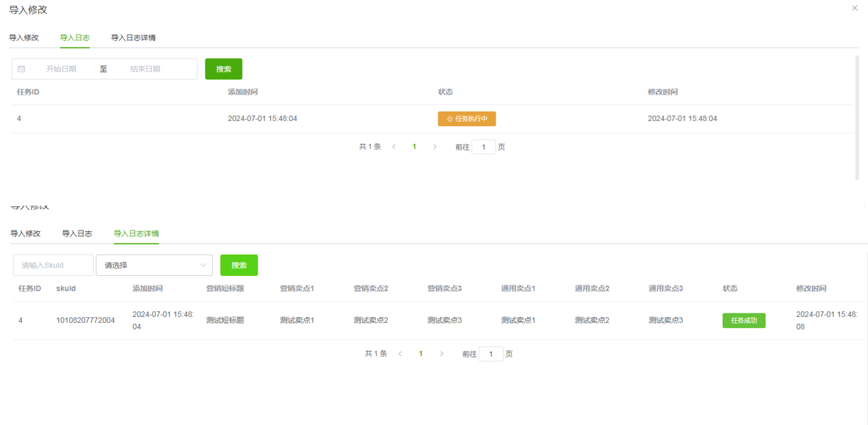Viewport: 868px width, 425px height.
Task: Select 导入日志 tab in lower panel
Action: [x=76, y=233]
